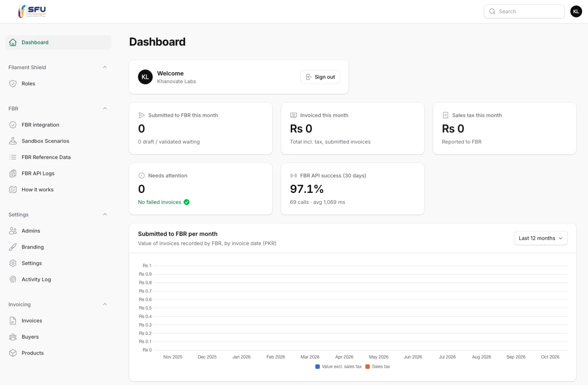Click the Dashboard home icon in sidebar
The width and height of the screenshot is (588, 385).
13,42
